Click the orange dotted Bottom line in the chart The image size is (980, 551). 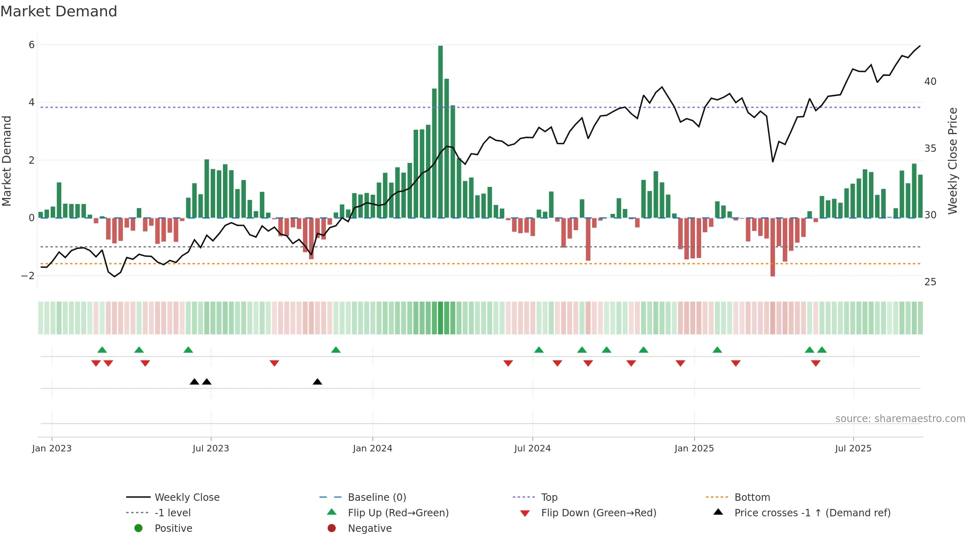(x=480, y=264)
